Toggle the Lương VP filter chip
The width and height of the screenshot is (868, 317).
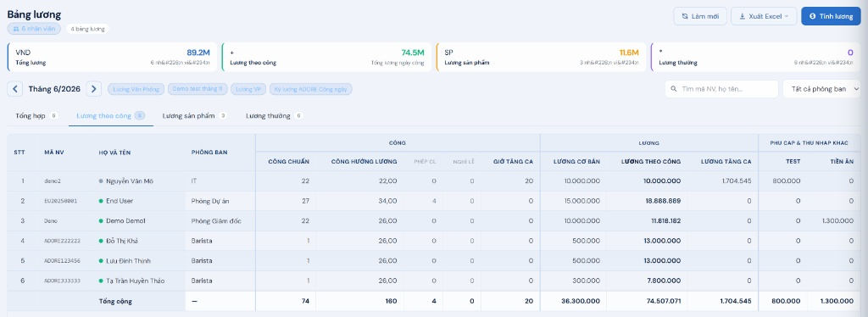pos(248,89)
